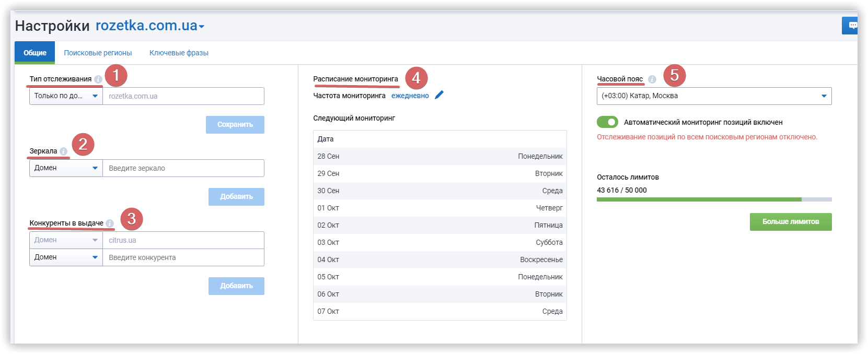Focus the Введите конкурента input field
The image size is (868, 354).
[x=183, y=257]
